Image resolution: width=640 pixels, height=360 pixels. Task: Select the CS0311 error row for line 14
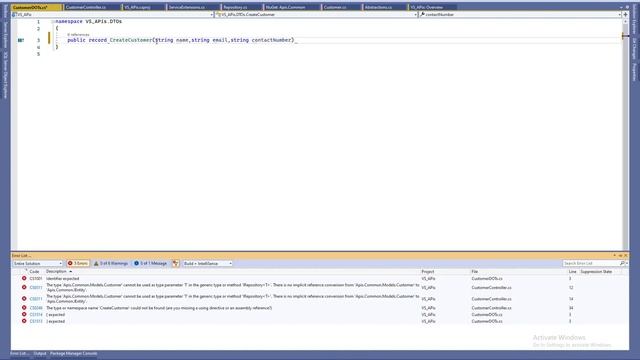pyautogui.click(x=320, y=299)
